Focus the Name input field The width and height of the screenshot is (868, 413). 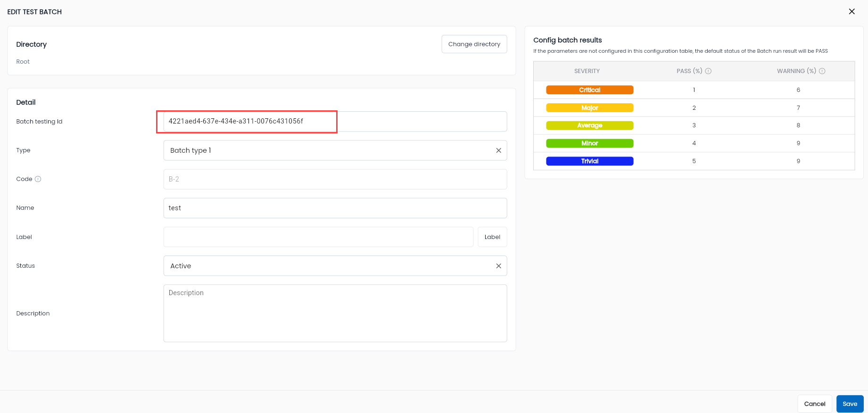coord(335,208)
